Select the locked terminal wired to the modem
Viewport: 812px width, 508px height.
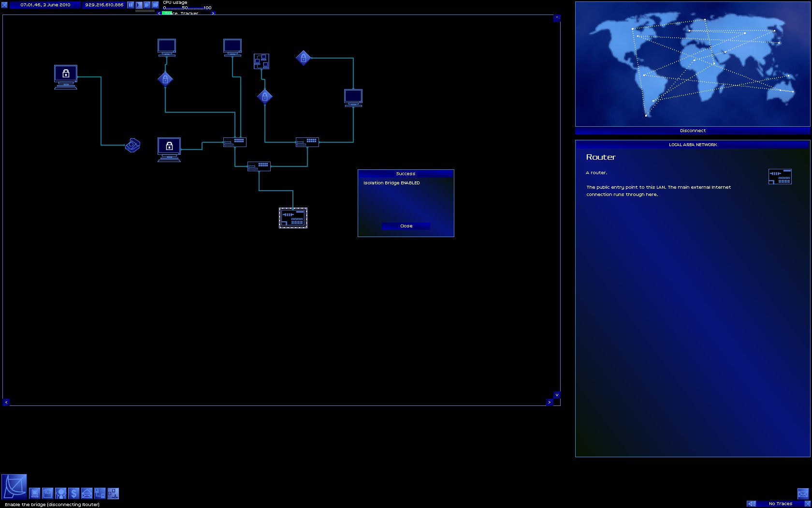pos(66,77)
